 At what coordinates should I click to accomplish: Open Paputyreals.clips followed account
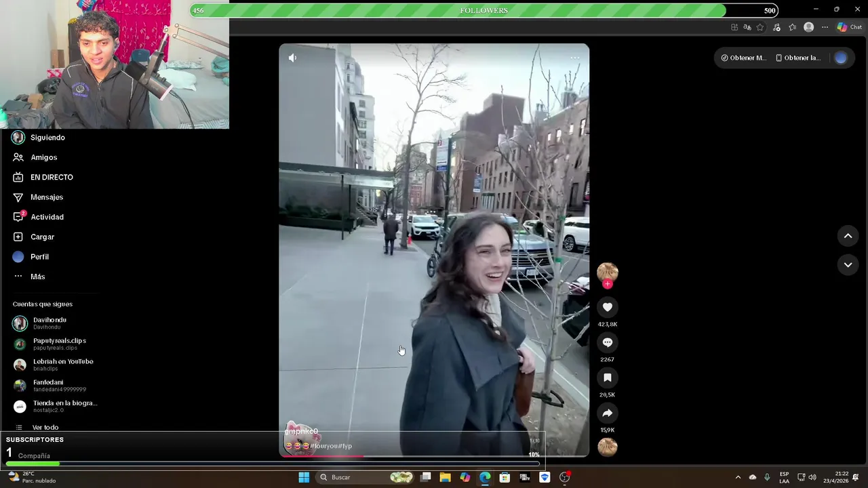[x=50, y=344]
